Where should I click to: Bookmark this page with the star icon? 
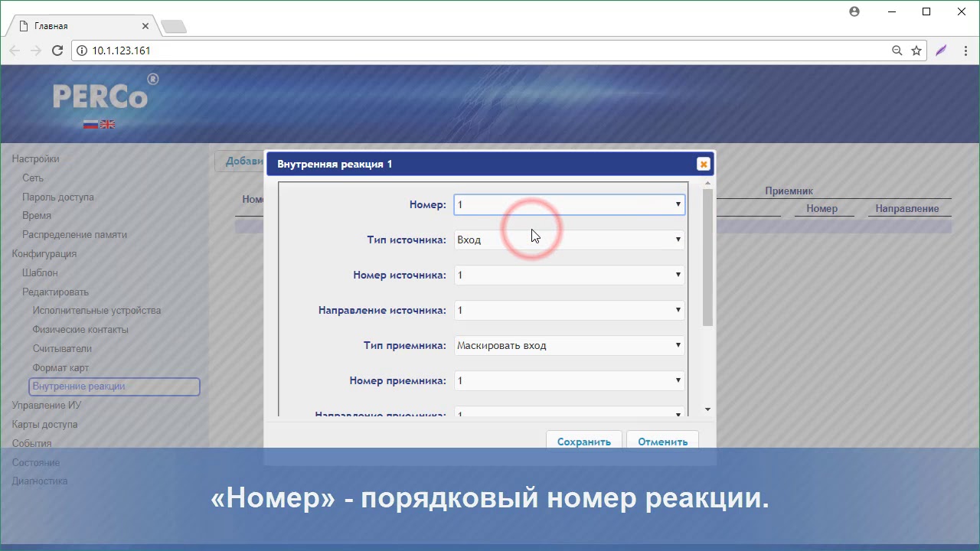pos(916,51)
